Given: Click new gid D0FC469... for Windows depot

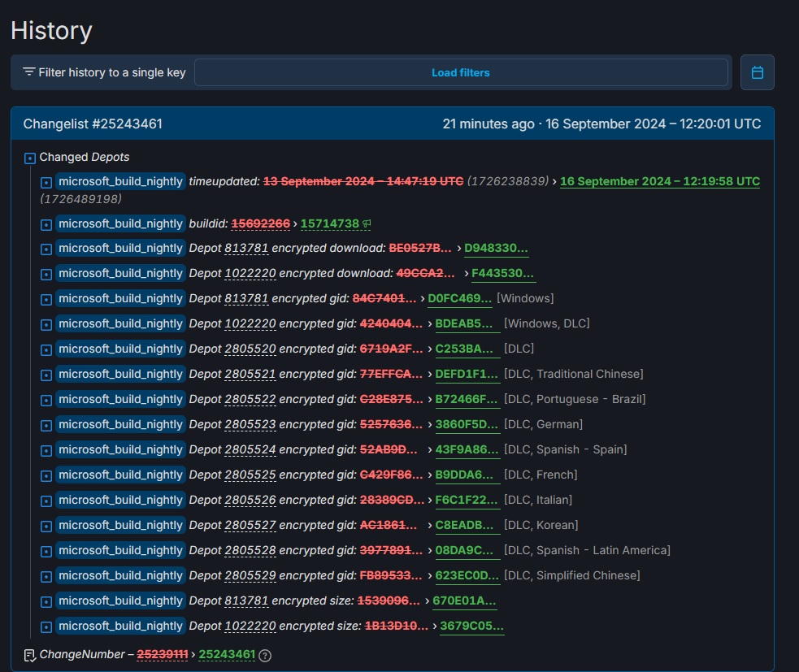Looking at the screenshot, I should point(459,298).
